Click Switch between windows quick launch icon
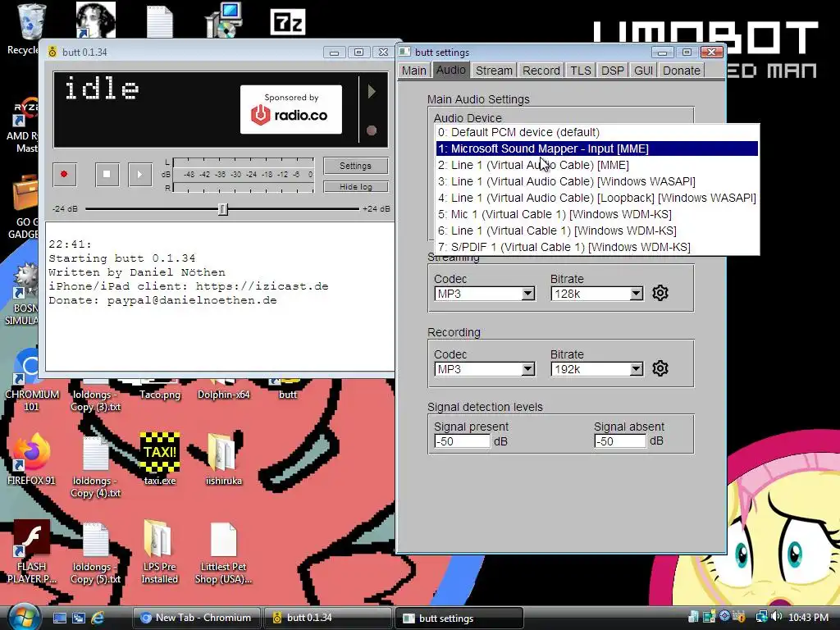 (78, 618)
